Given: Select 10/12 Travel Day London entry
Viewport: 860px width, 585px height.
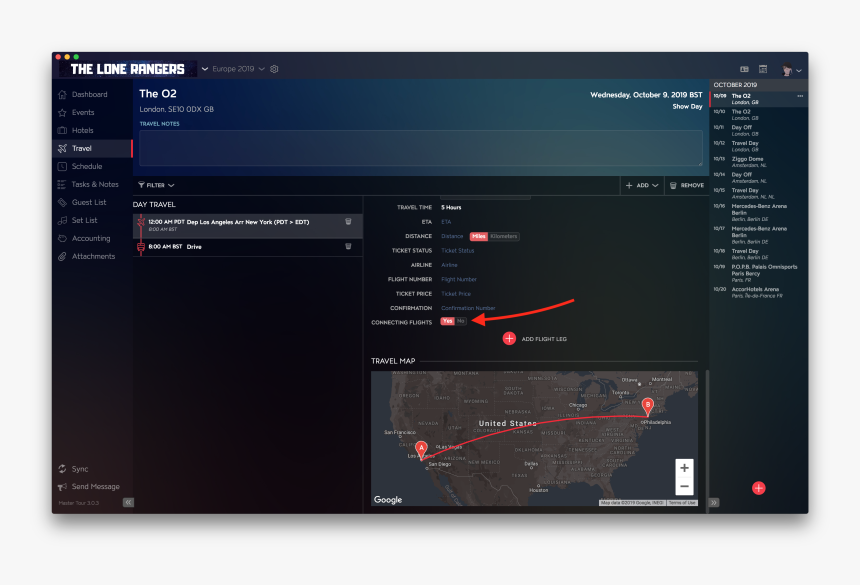Looking at the screenshot, I should [759, 146].
